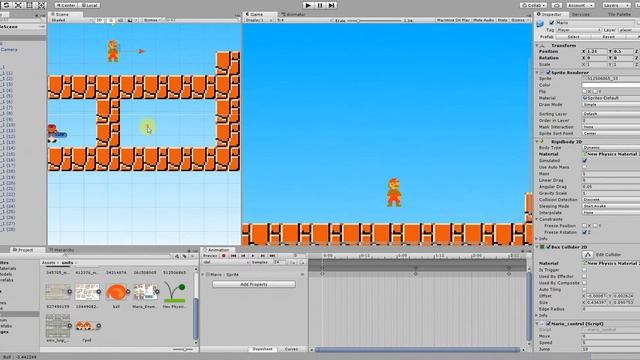Toggle Mario_control script enabled checkbox
This screenshot has width=640, height=360.
point(548,324)
